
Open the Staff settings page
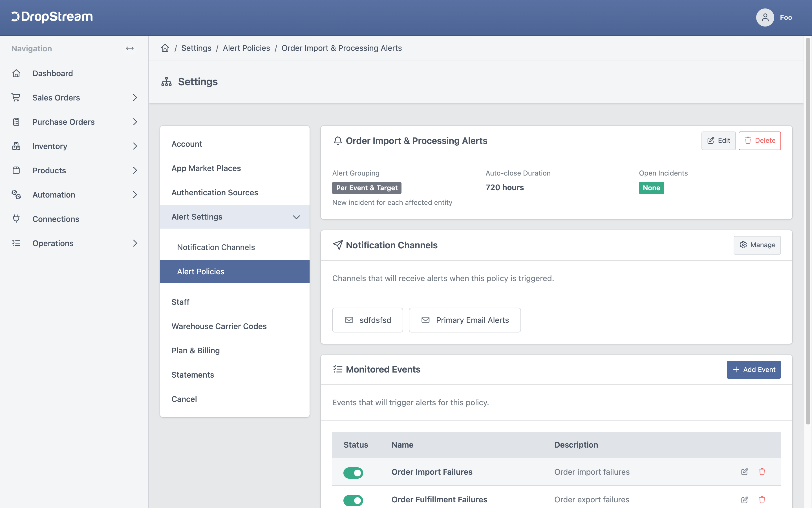pyautogui.click(x=235, y=302)
